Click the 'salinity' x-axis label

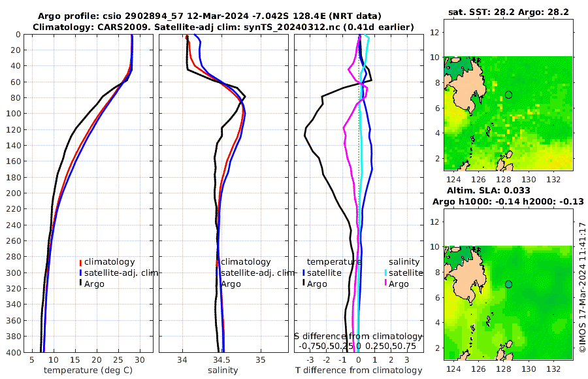pyautogui.click(x=223, y=371)
